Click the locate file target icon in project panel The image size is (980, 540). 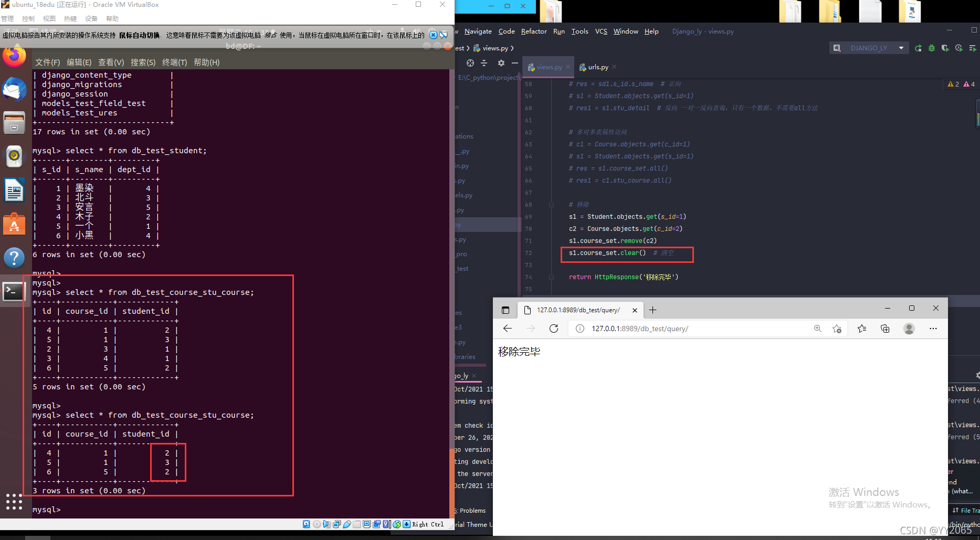(470, 63)
